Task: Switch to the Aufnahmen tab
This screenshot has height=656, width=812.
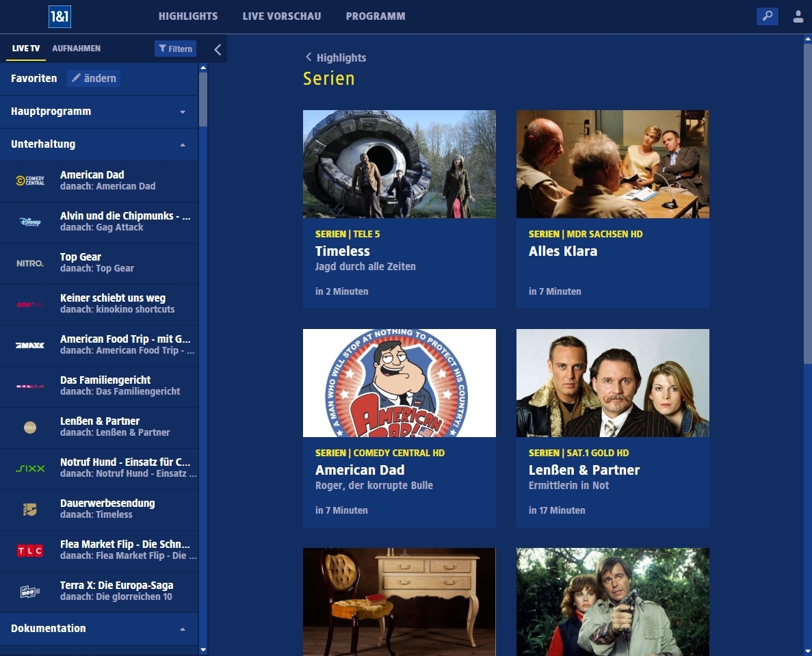Action: coord(77,49)
